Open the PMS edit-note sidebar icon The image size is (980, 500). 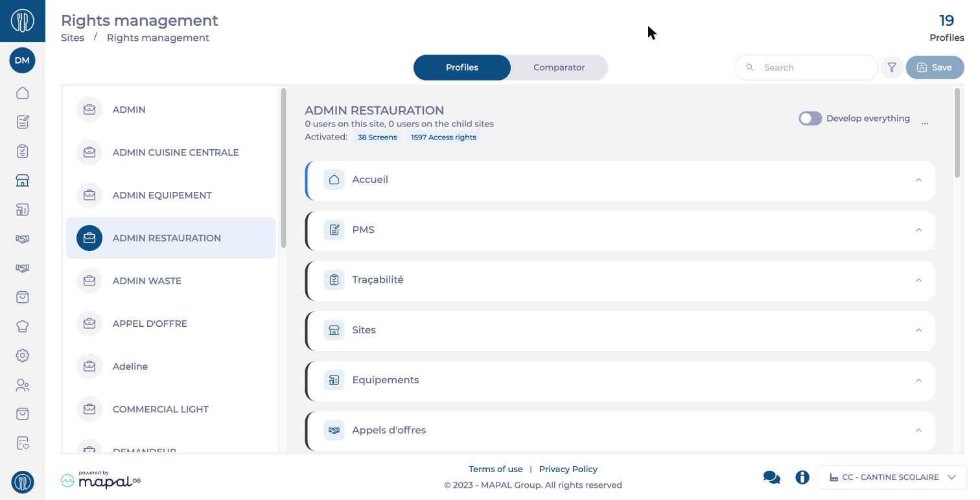(x=23, y=122)
